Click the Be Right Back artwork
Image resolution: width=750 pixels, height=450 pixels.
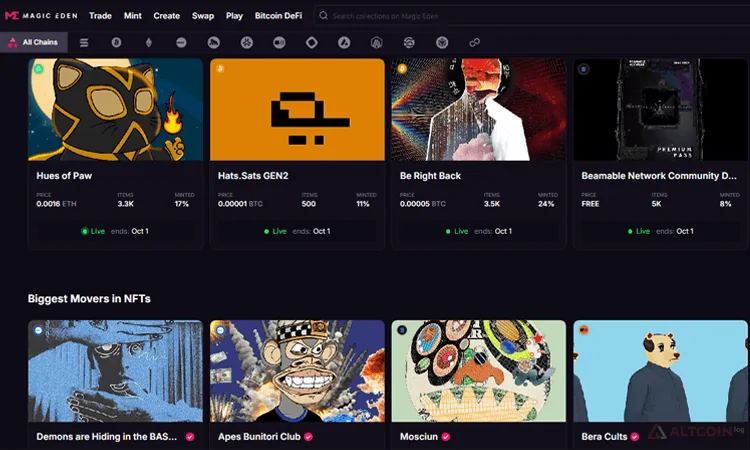[x=479, y=110]
